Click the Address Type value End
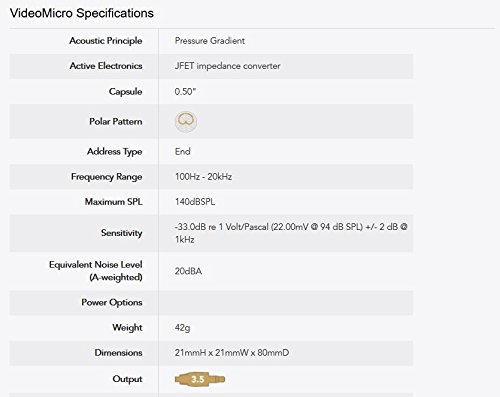This screenshot has height=397, width=500. coord(183,151)
